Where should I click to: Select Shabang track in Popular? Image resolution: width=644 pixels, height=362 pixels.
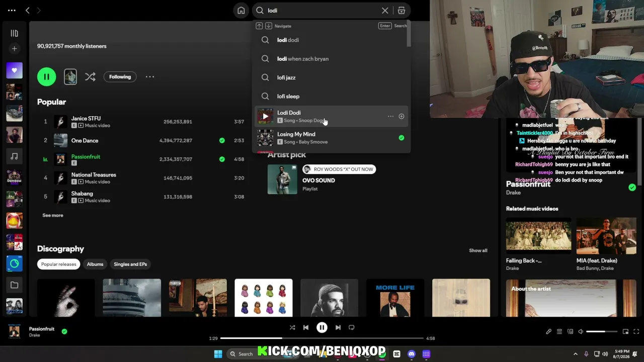click(82, 194)
